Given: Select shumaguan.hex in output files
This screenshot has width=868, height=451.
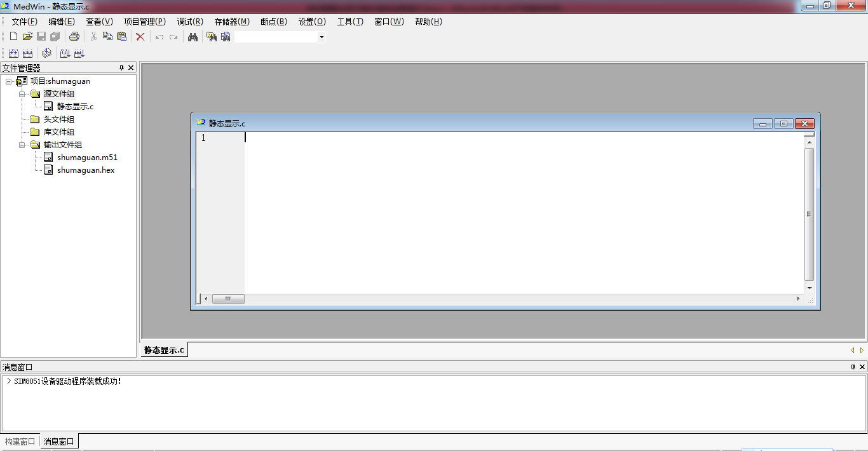Looking at the screenshot, I should pos(86,170).
